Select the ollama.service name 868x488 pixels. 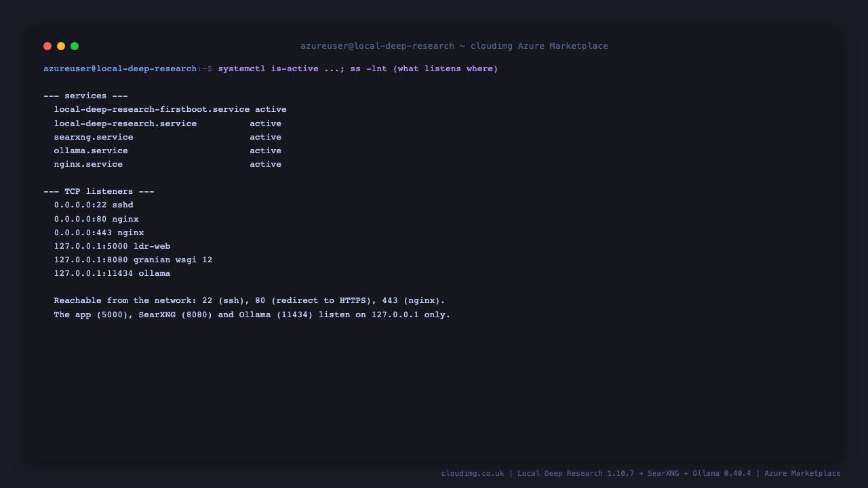pyautogui.click(x=91, y=150)
